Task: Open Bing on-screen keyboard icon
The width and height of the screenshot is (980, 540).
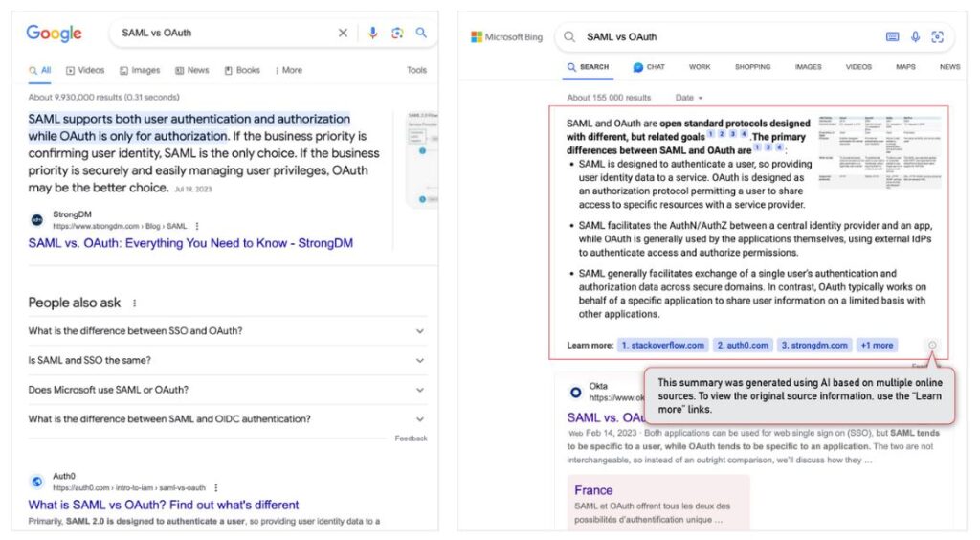Action: click(x=892, y=37)
